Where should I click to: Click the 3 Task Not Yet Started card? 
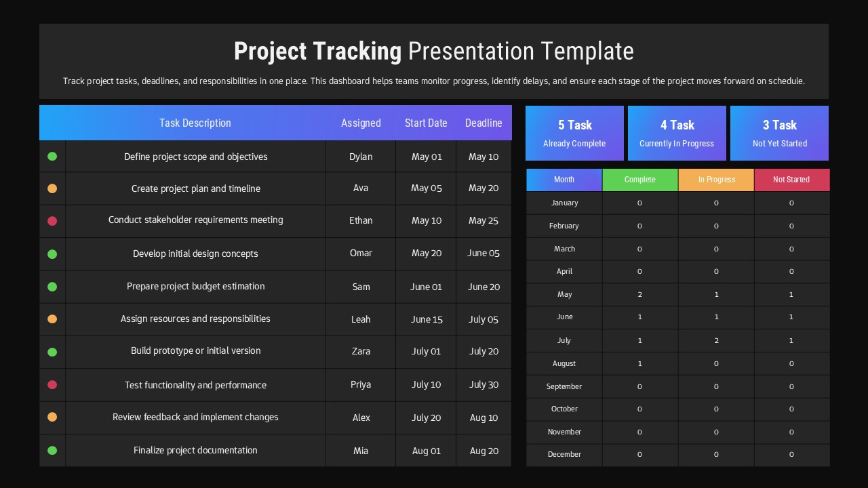779,133
